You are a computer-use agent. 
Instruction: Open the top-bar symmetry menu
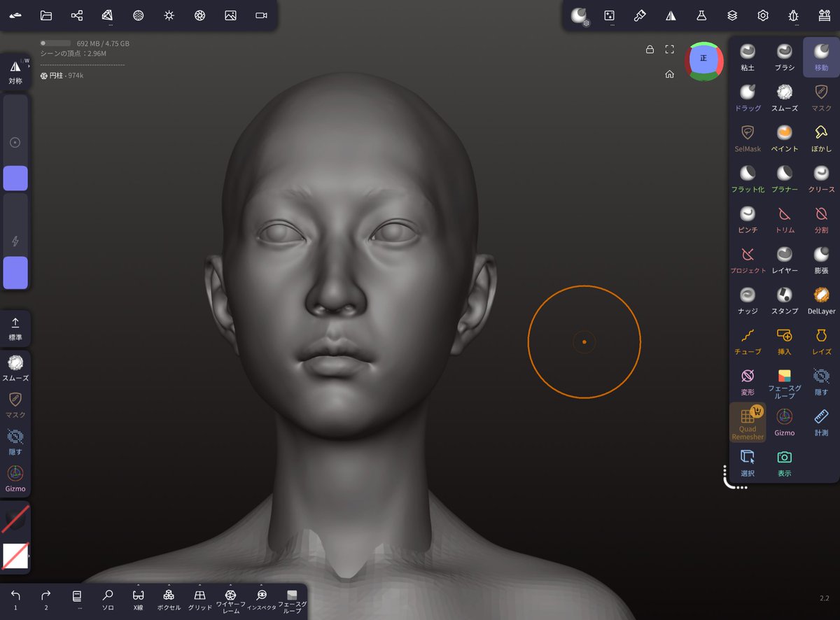[x=671, y=15]
